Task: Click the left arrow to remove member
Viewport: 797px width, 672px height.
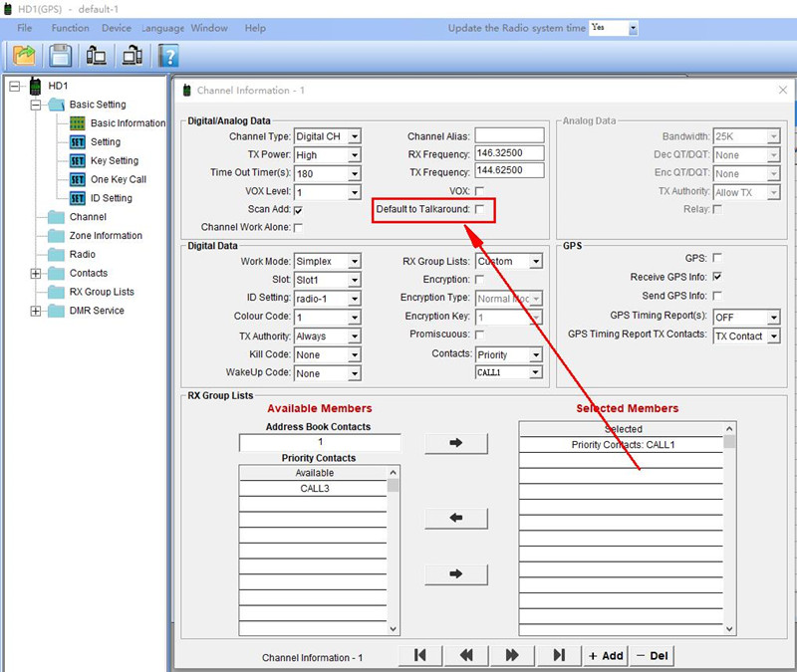Action: [x=456, y=518]
